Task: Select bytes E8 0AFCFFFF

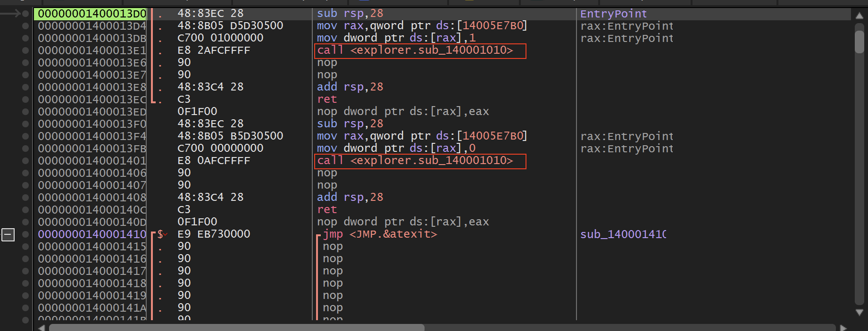Action: coord(214,161)
